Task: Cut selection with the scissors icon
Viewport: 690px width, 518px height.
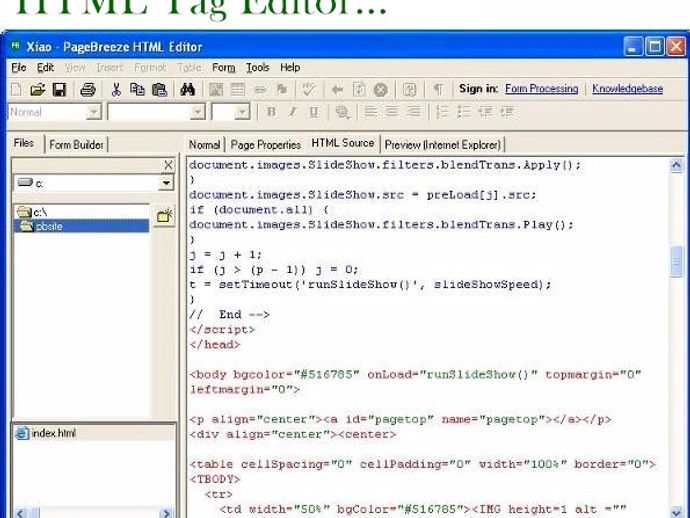Action: click(x=116, y=90)
